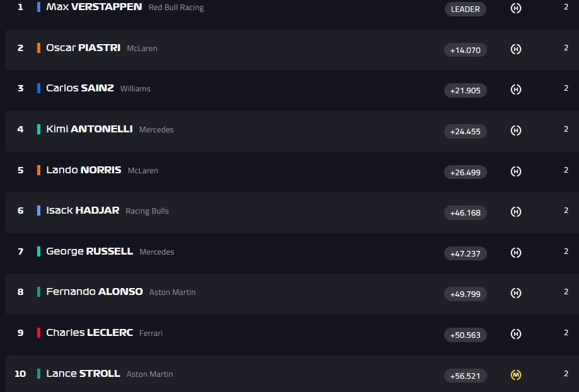Click the tyre icon in Carlos Sainz's row
The width and height of the screenshot is (579, 392).
click(x=515, y=90)
